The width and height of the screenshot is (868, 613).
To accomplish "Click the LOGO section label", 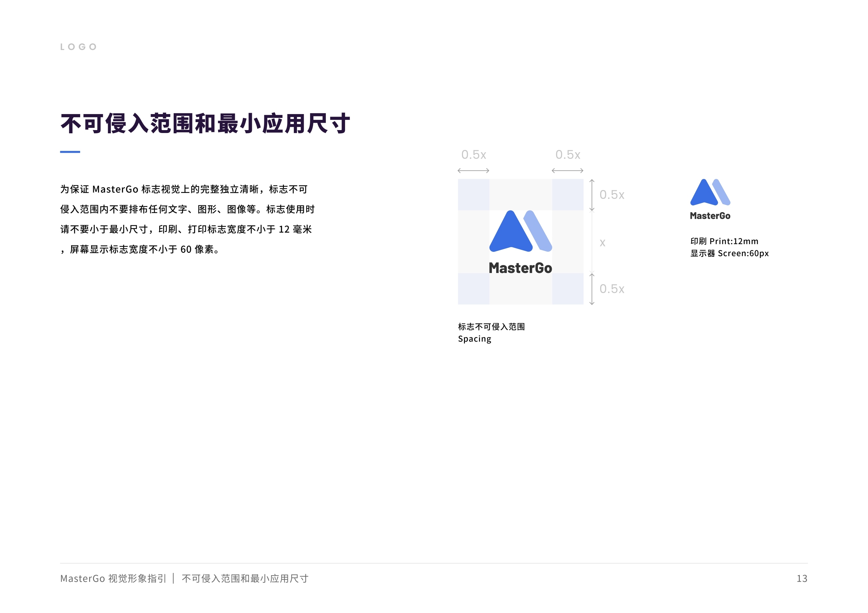I will point(79,47).
